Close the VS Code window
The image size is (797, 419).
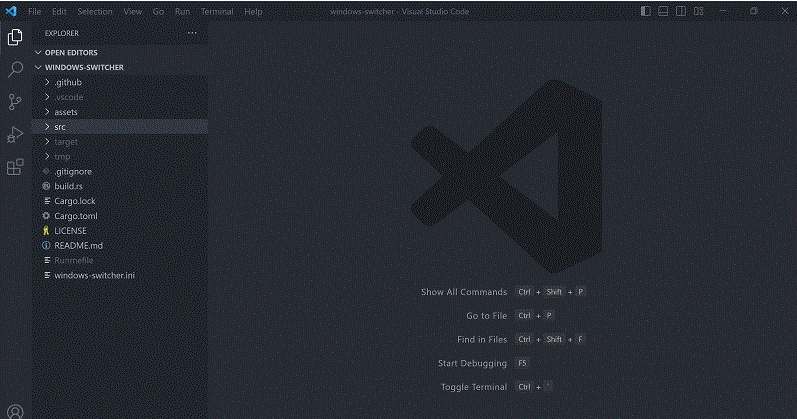point(784,11)
